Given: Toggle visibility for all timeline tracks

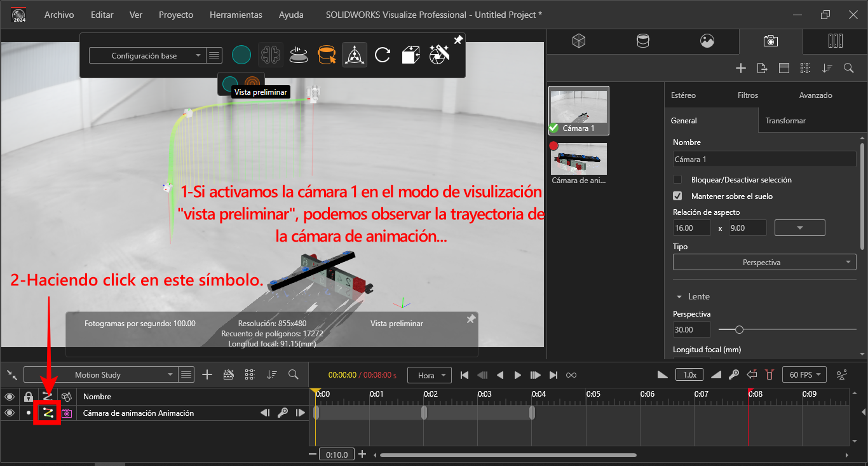Looking at the screenshot, I should pos(10,397).
